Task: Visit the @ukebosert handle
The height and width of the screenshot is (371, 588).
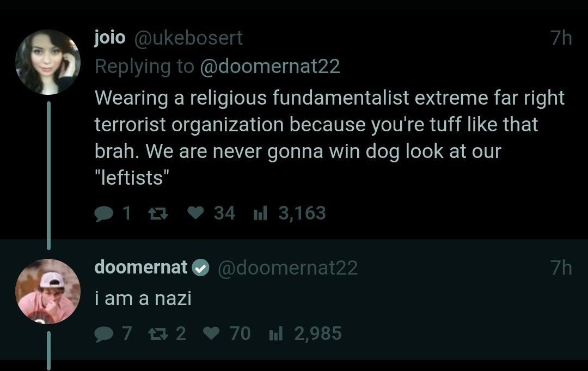Action: [x=188, y=38]
